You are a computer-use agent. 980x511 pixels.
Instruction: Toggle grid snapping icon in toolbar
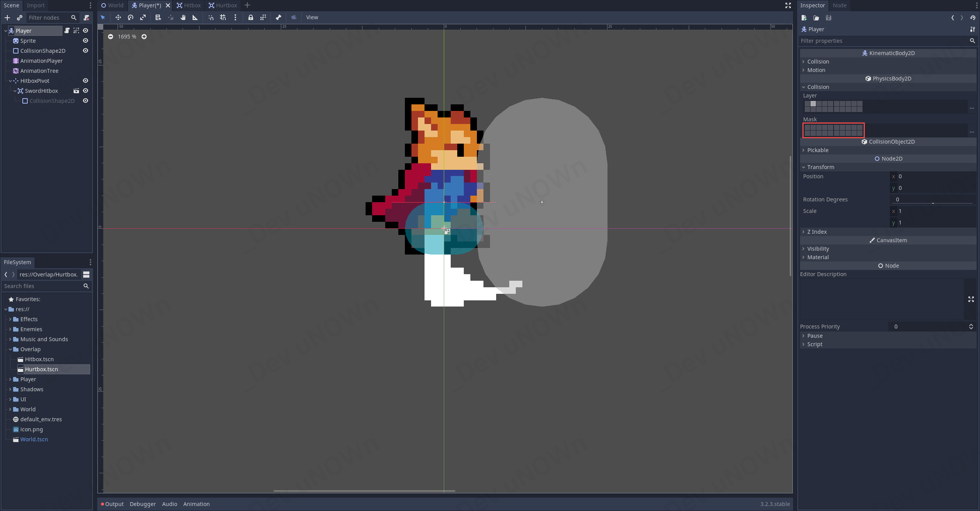[223, 17]
